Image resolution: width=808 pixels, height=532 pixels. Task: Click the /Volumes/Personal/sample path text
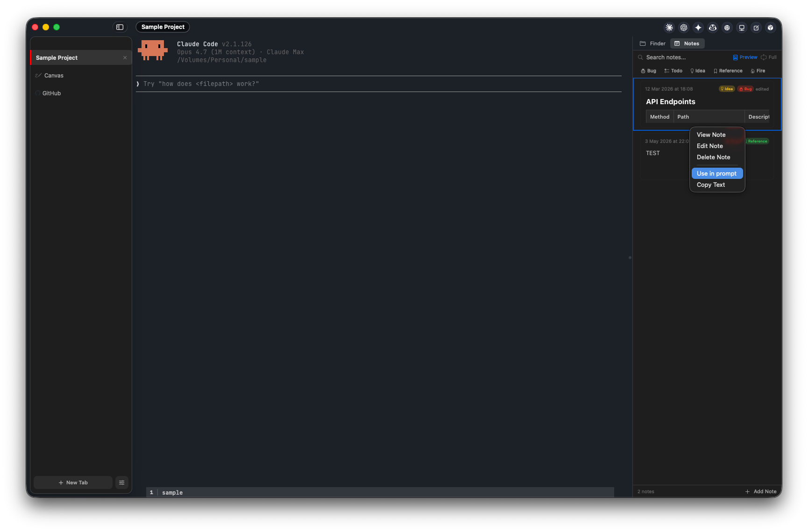(221, 60)
